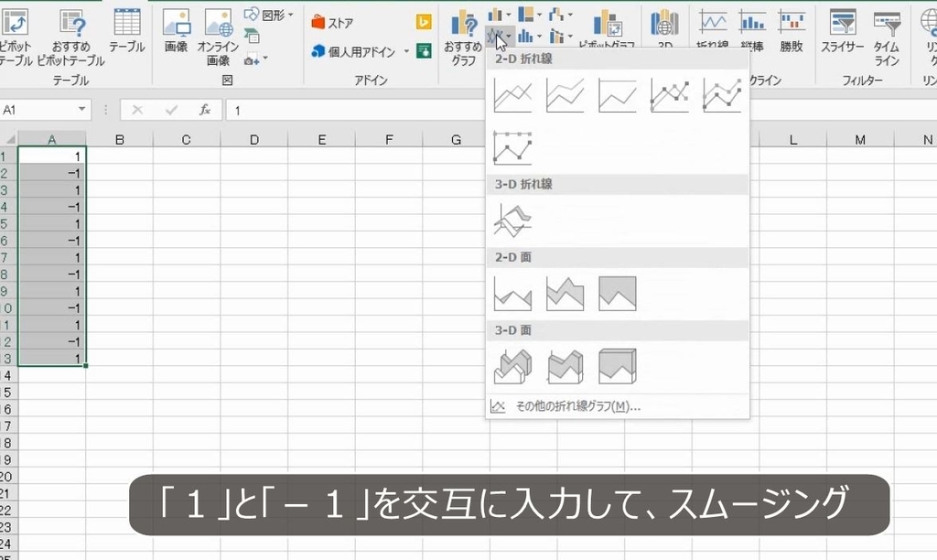
Task: Click cell A7 containing 1
Action: point(52,258)
